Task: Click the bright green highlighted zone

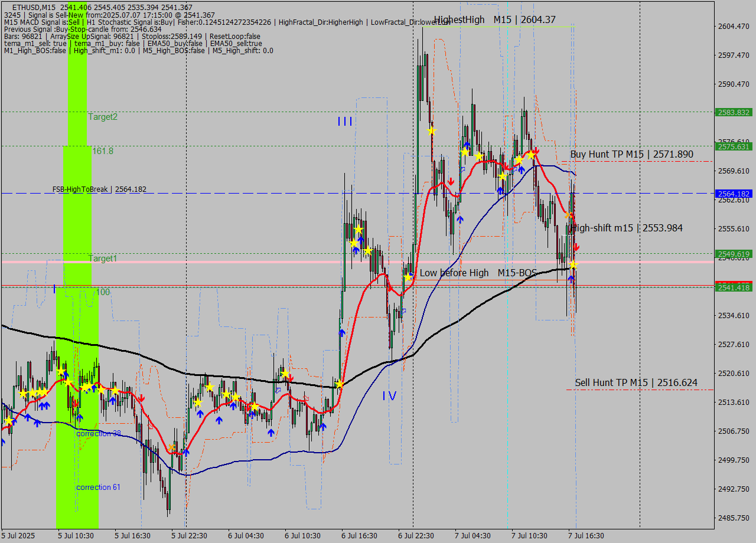Action: (77, 354)
